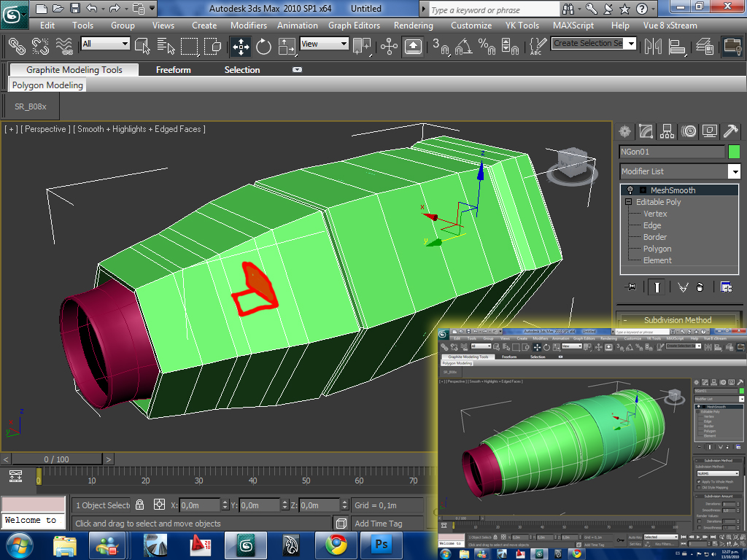Click the Use Pivot Point Center icon

pyautogui.click(x=362, y=46)
